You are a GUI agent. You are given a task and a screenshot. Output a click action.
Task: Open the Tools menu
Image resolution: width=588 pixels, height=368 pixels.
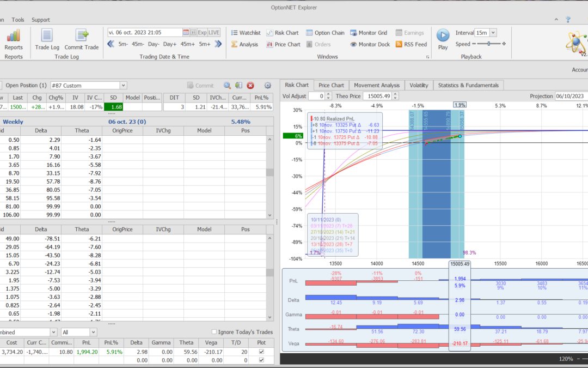[x=18, y=20]
